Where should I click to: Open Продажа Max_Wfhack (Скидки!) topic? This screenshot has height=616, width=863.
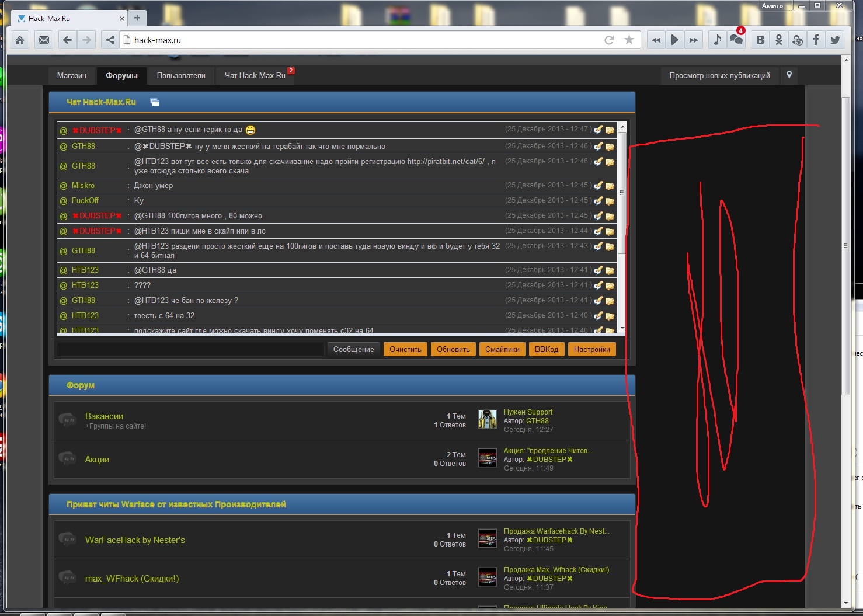(556, 570)
